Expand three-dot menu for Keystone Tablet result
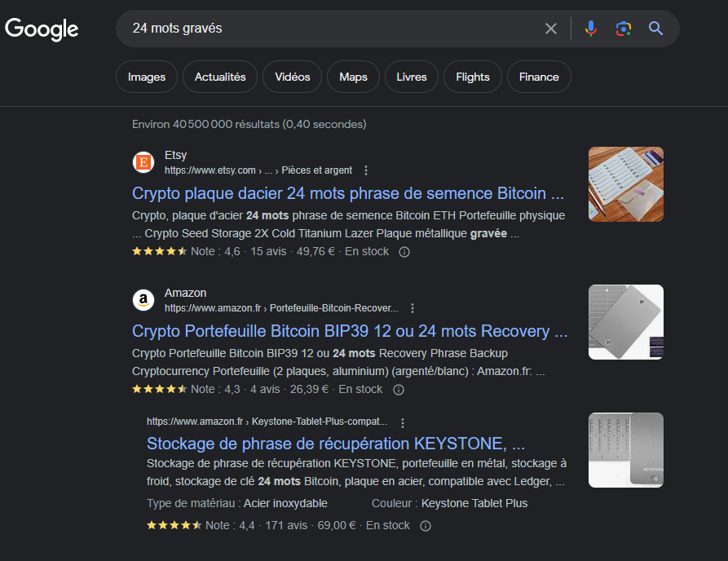This screenshot has height=561, width=728. point(402,422)
